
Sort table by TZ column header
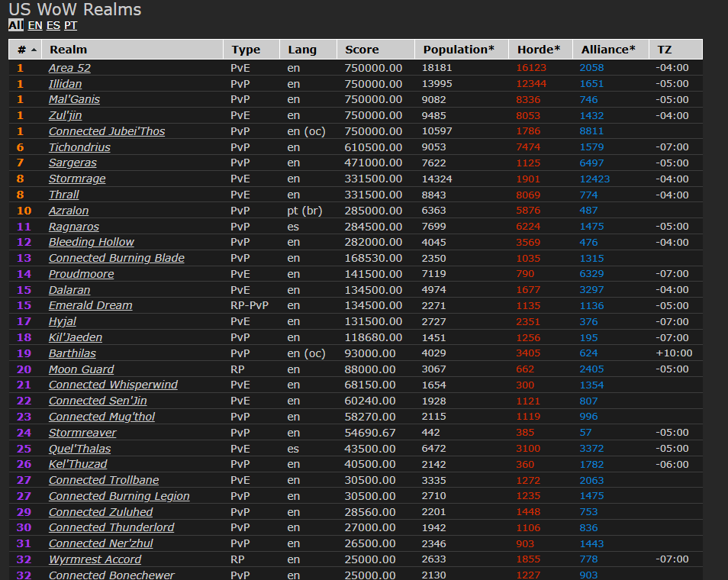click(x=676, y=49)
